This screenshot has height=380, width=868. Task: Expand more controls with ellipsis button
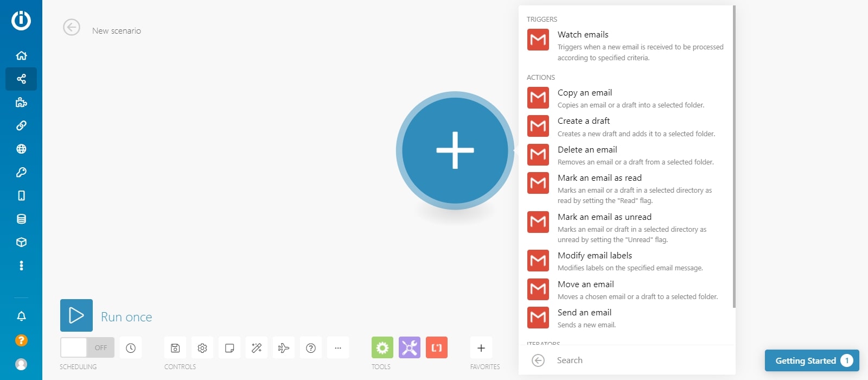(338, 348)
